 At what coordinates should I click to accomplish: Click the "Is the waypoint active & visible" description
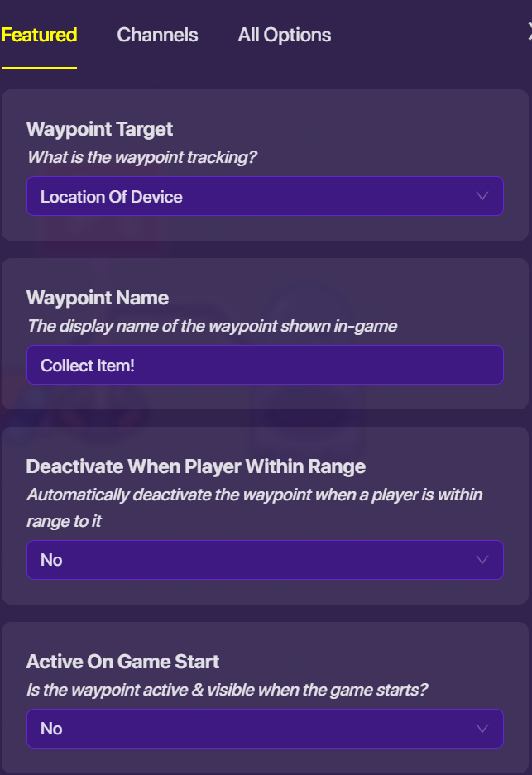coord(228,690)
